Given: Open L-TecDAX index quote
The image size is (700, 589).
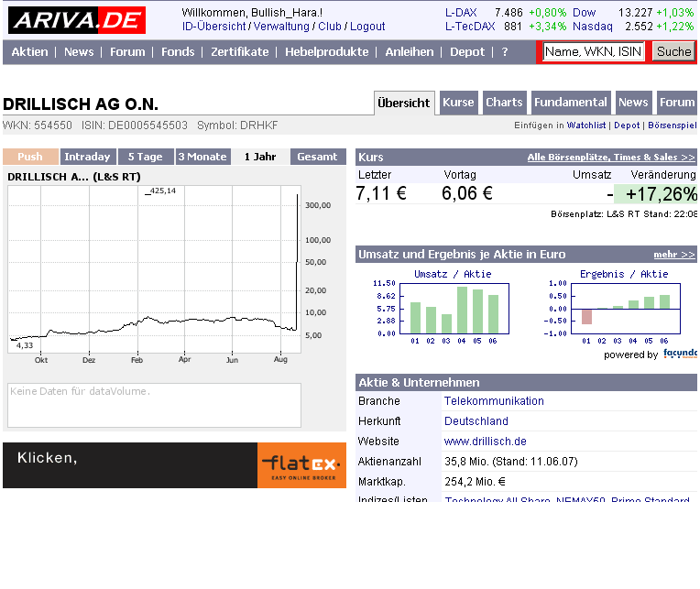Looking at the screenshot, I should coord(470,27).
